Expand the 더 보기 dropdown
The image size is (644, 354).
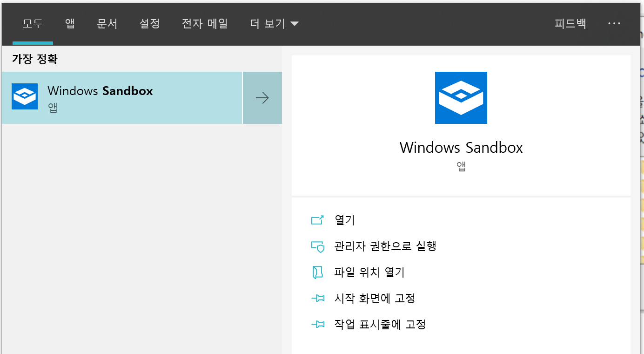pyautogui.click(x=274, y=24)
